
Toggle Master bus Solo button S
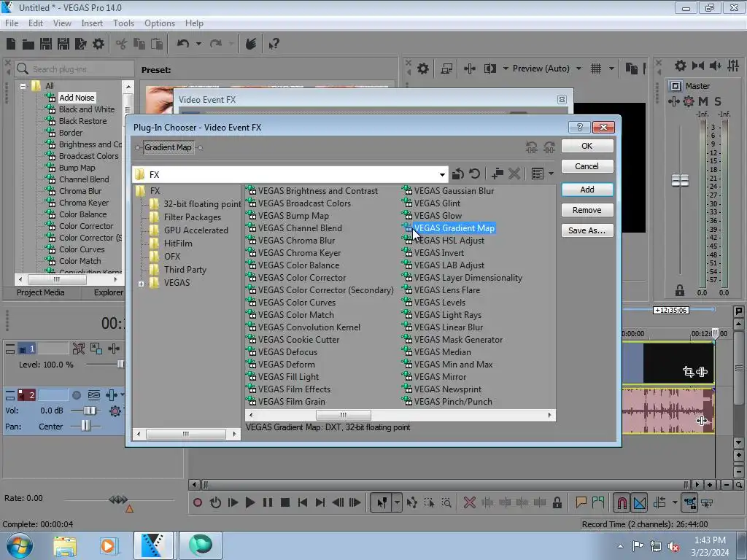click(x=718, y=101)
